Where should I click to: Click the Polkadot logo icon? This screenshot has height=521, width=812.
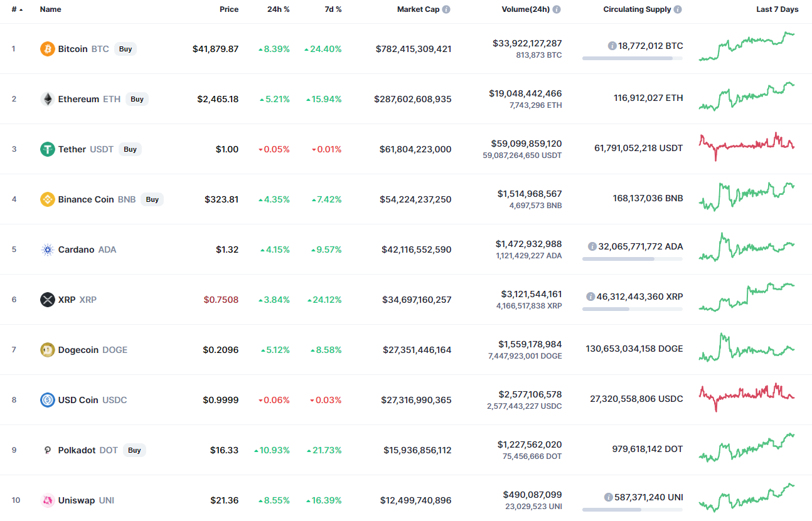click(x=48, y=450)
